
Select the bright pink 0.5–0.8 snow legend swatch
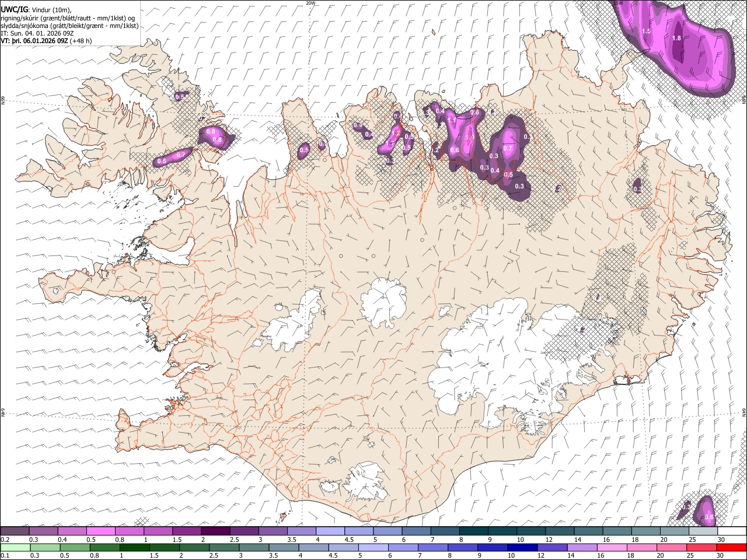(x=100, y=531)
